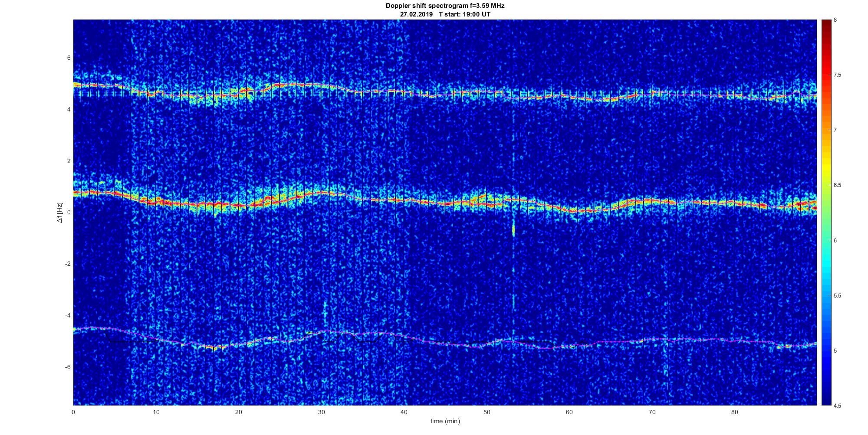Click x-axis tick label '80'
Screen dimensions: 868x435
tap(734, 412)
